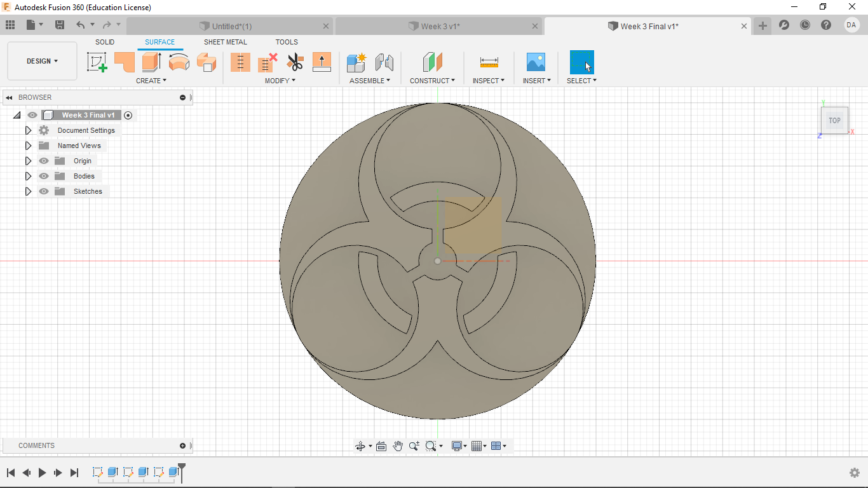This screenshot has height=488, width=868.
Task: Expand the Bodies folder node
Action: tap(28, 176)
